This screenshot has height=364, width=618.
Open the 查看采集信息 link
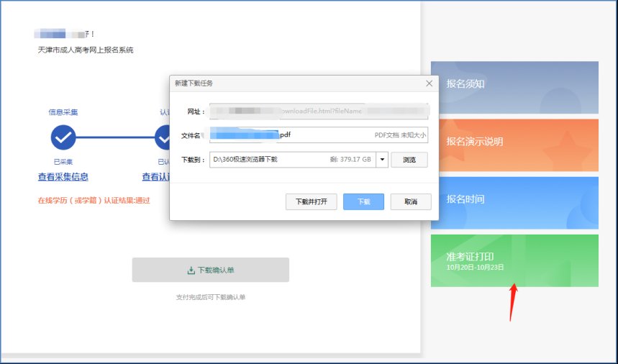click(x=63, y=177)
